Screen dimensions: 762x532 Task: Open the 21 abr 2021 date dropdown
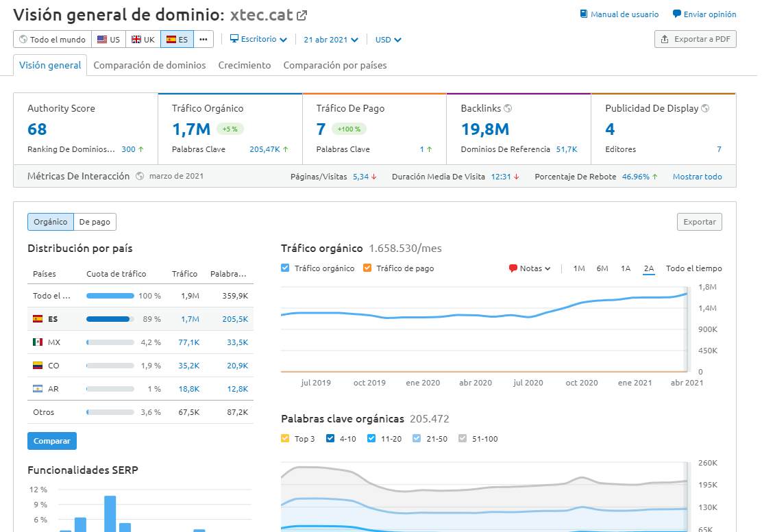point(331,40)
